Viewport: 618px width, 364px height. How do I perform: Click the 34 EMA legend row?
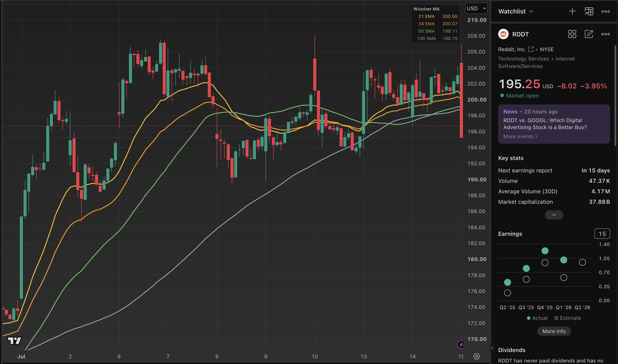coord(438,24)
